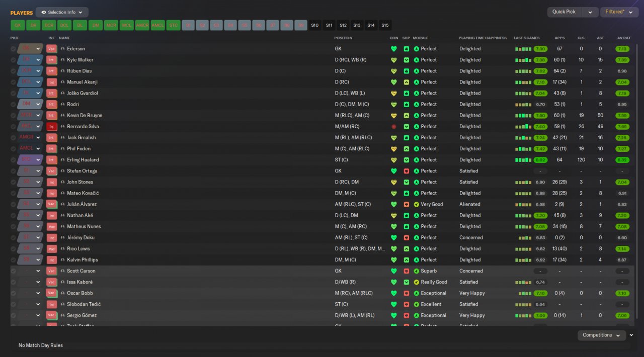The image size is (644, 357).
Task: Click the condition heart icon for Joško Gvardiol
Action: (394, 94)
